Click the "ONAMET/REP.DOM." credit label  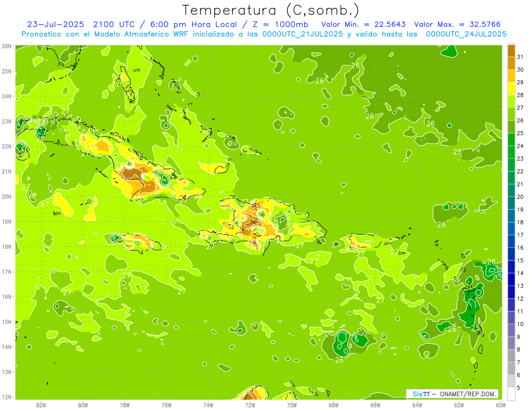[x=469, y=394]
